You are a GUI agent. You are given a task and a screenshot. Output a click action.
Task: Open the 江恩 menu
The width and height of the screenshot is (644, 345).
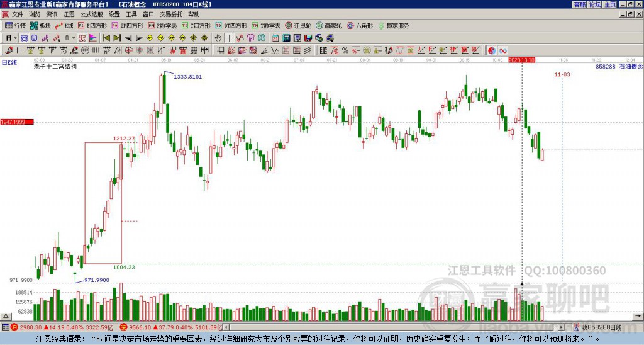click(x=69, y=14)
